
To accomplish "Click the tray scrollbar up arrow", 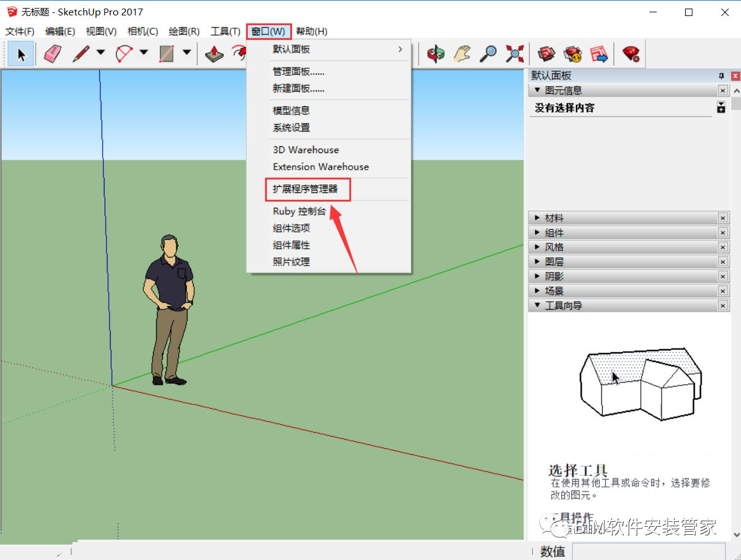I will tap(736, 90).
